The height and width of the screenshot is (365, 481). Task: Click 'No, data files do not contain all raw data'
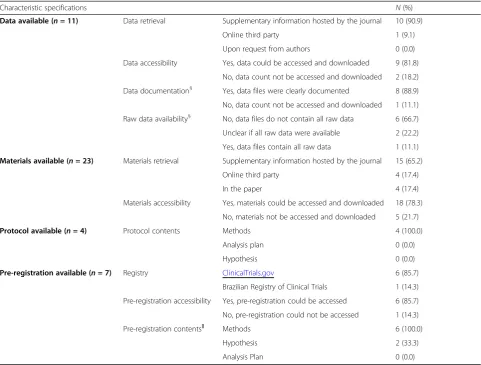[x=288, y=119]
